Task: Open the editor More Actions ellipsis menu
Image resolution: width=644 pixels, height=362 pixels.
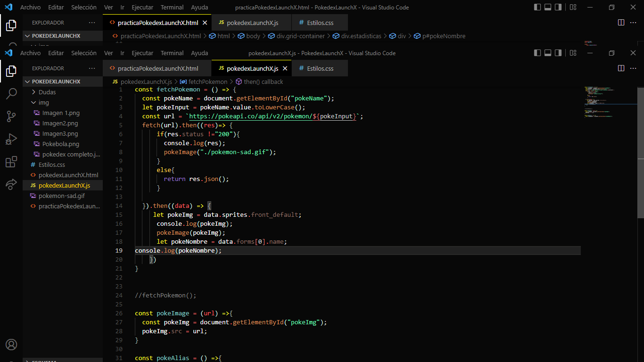Action: click(x=634, y=68)
